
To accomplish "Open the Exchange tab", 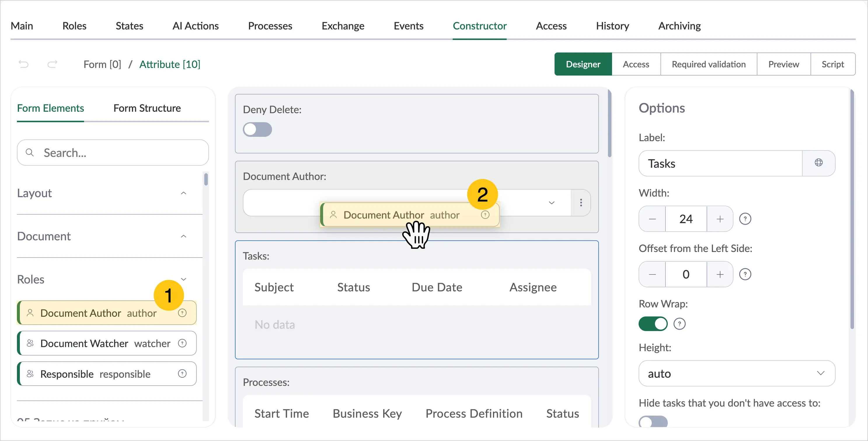I will click(343, 26).
